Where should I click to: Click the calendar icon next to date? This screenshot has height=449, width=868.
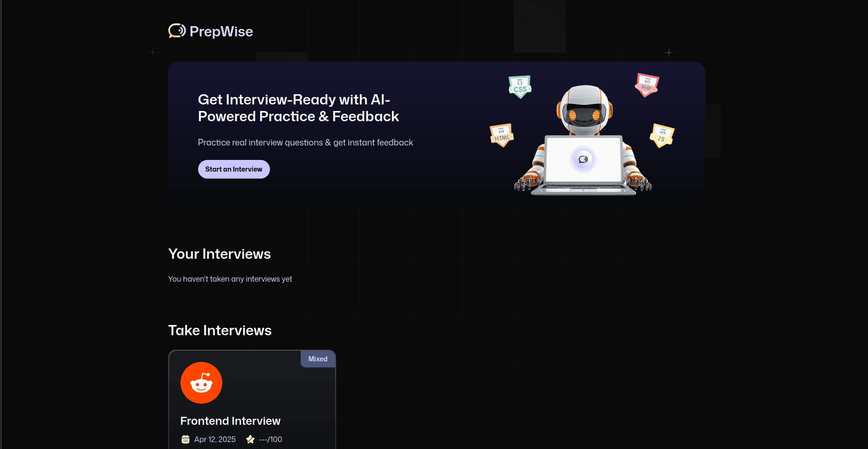coord(186,439)
